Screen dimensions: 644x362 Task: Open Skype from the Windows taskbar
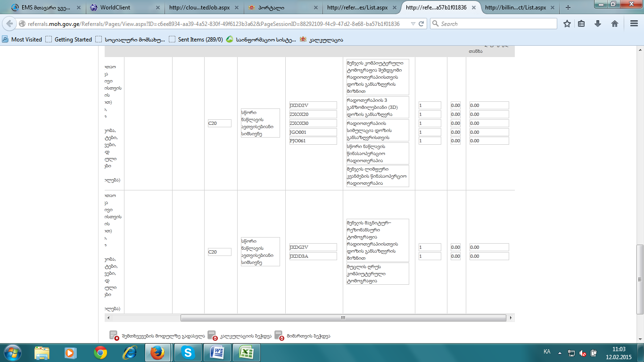pyautogui.click(x=188, y=353)
